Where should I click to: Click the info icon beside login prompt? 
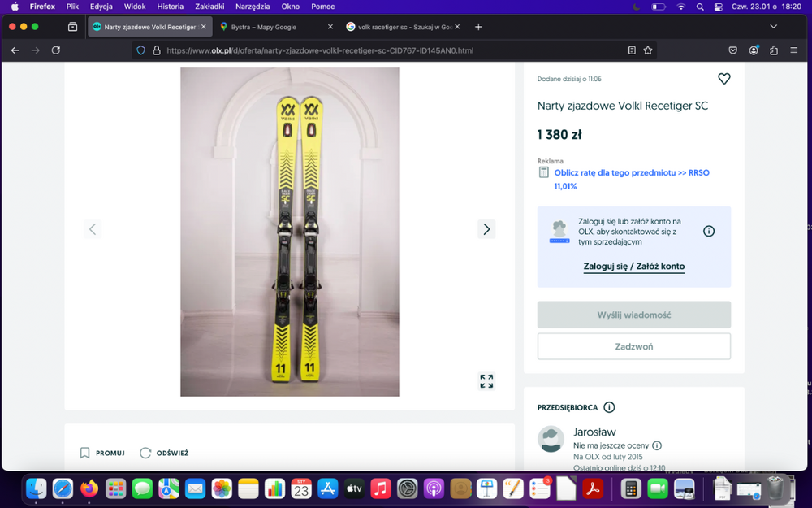point(709,232)
